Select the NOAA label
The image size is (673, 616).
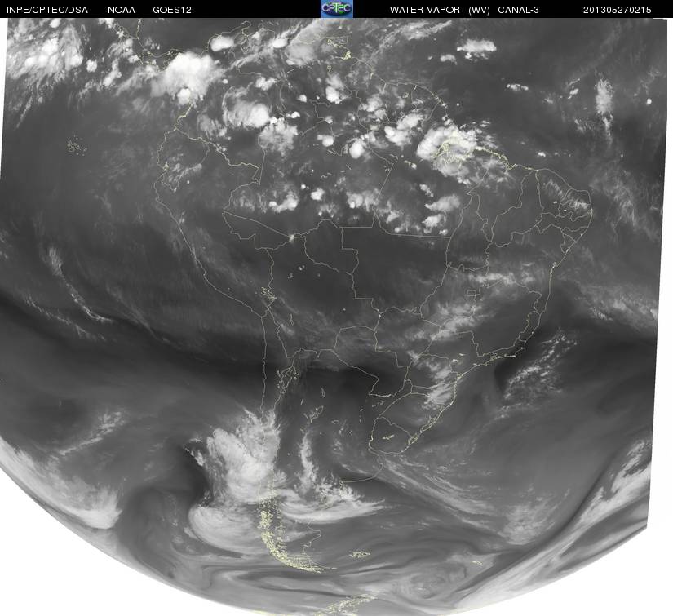pyautogui.click(x=122, y=10)
